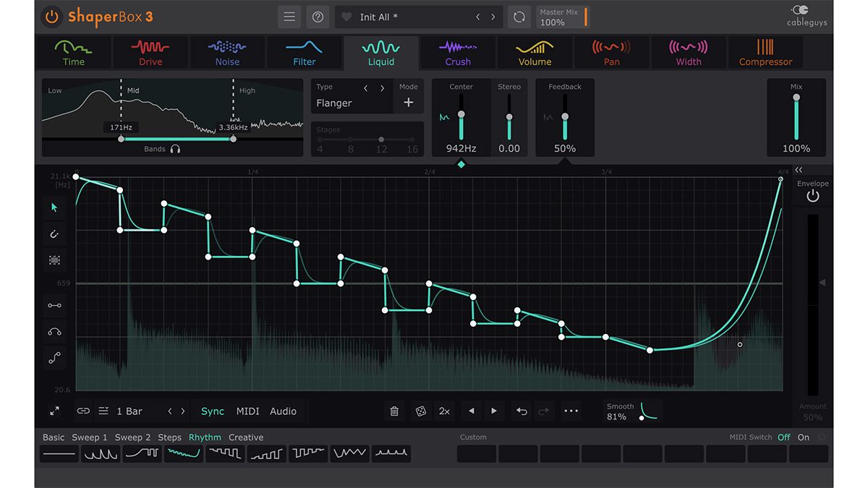Screen dimensions: 868x488
Task: Set Feedback using its 50% slider
Action: point(565,116)
